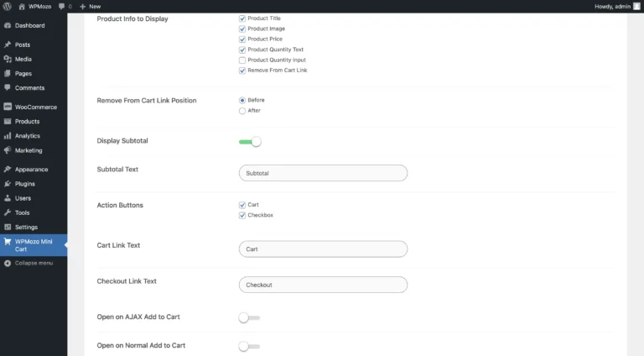This screenshot has height=356, width=644.
Task: Click the Collapse menu link
Action: pyautogui.click(x=34, y=263)
